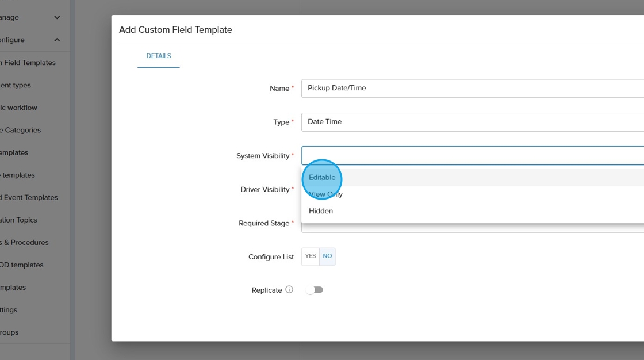Go to the workflow sidebar item

[20, 108]
